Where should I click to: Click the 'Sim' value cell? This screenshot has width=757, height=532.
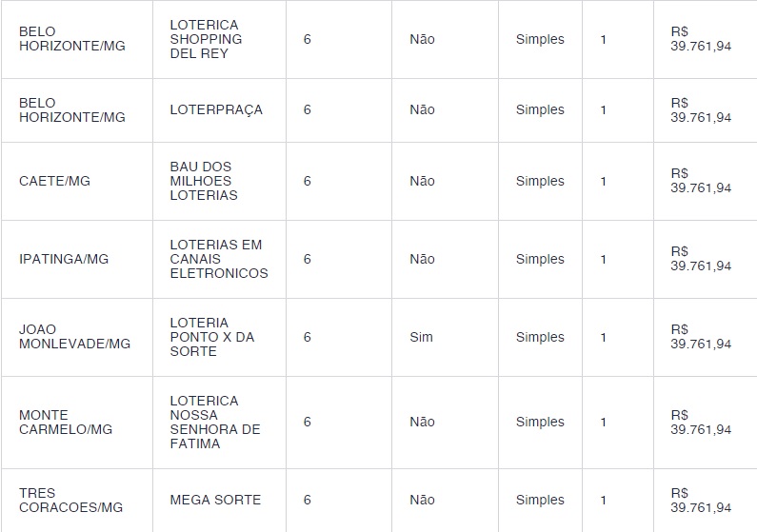click(421, 337)
